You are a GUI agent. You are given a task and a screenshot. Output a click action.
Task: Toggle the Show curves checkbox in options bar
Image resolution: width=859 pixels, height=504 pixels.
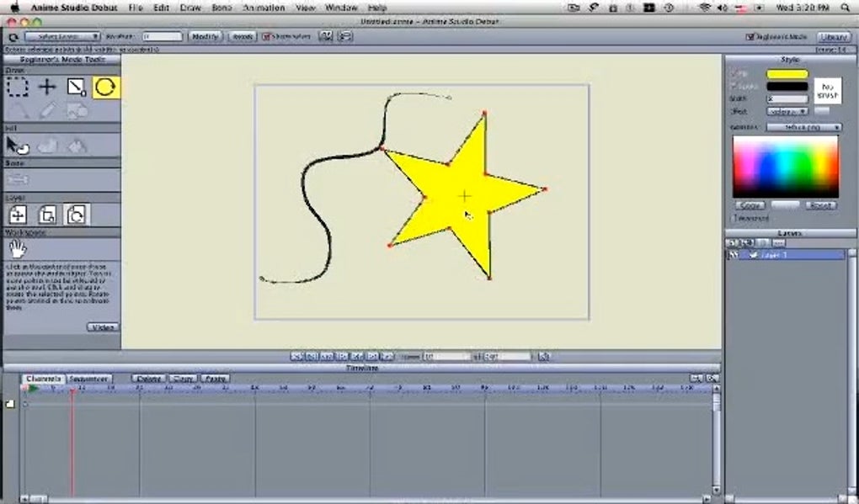[266, 37]
